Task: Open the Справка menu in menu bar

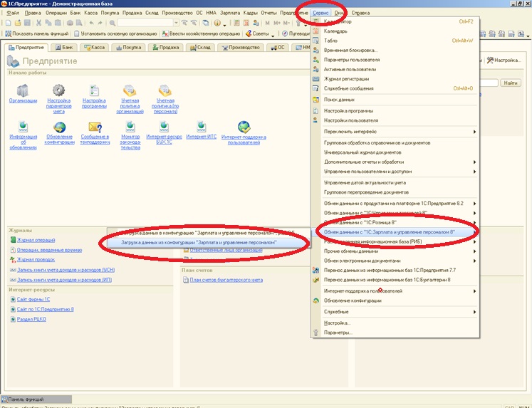Action: pos(360,13)
